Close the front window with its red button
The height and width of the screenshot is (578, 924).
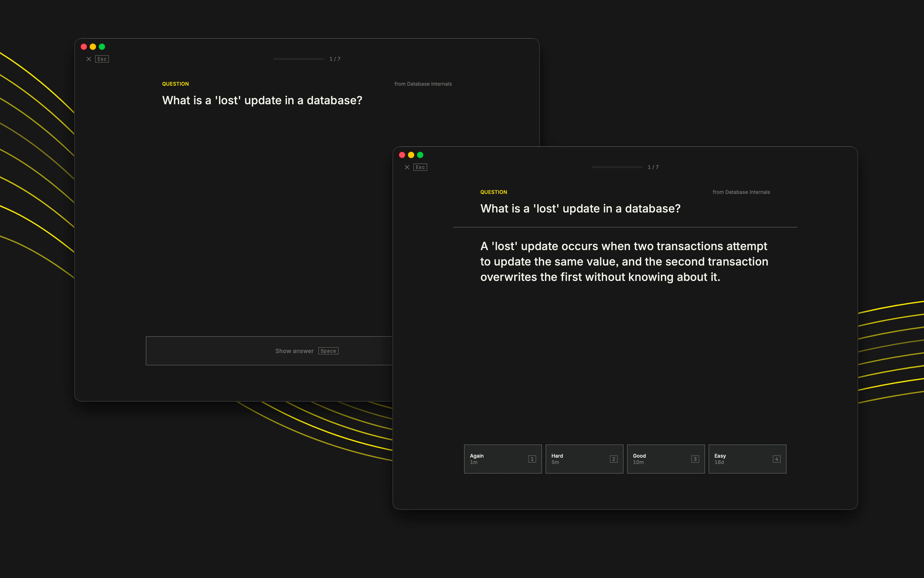tap(402, 155)
